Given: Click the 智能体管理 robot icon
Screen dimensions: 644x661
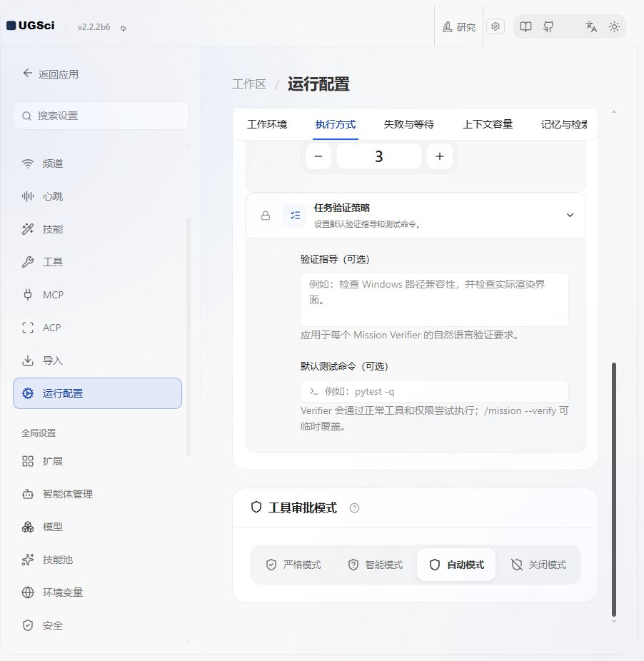Looking at the screenshot, I should pyautogui.click(x=28, y=494).
